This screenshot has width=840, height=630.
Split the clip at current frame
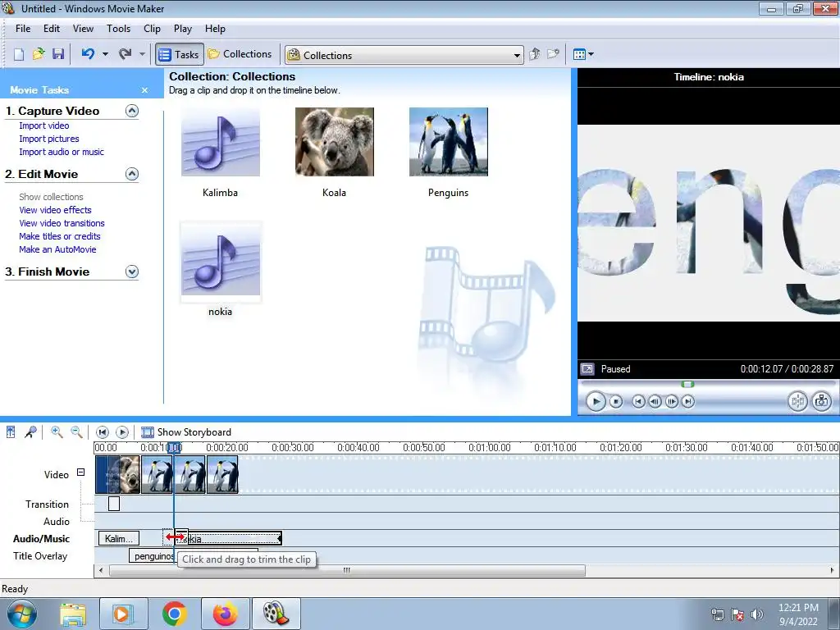[x=797, y=401]
